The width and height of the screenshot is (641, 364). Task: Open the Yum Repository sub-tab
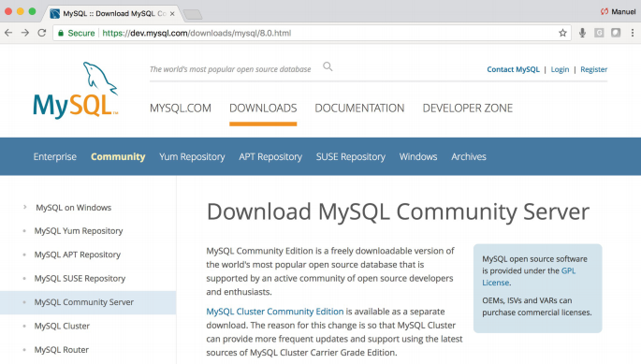(192, 156)
